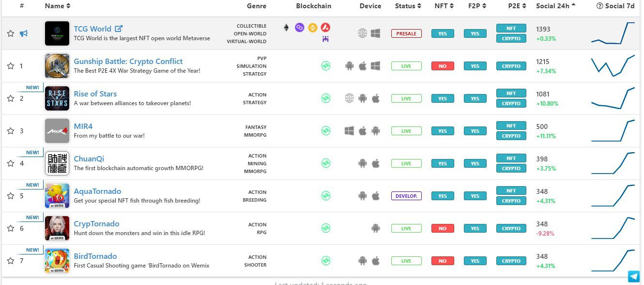Click the Rise of Stars game thumbnail
Viewport: 644px width, 285px height.
coord(57,98)
